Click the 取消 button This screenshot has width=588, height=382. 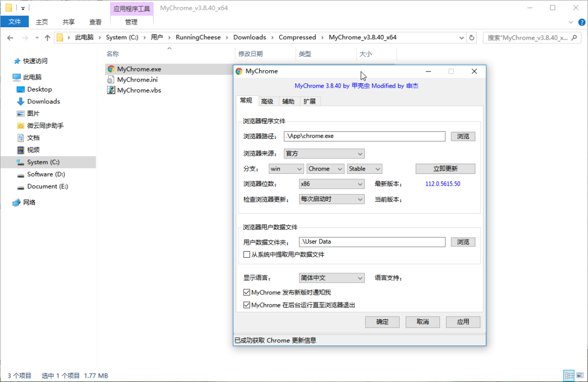click(422, 322)
